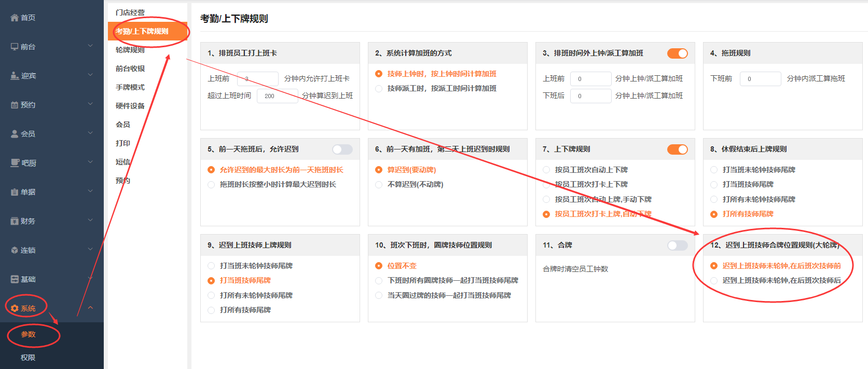Toggle the 上下牌规则 switch

coord(678,149)
